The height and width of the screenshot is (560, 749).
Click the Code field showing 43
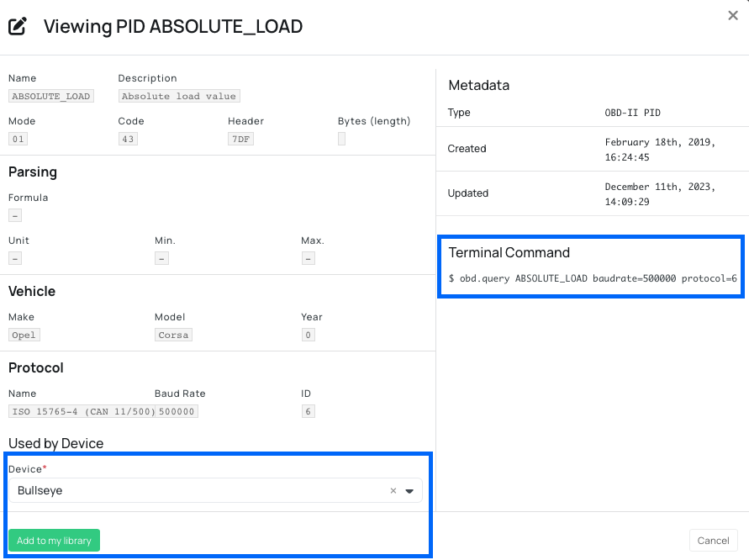coord(128,139)
